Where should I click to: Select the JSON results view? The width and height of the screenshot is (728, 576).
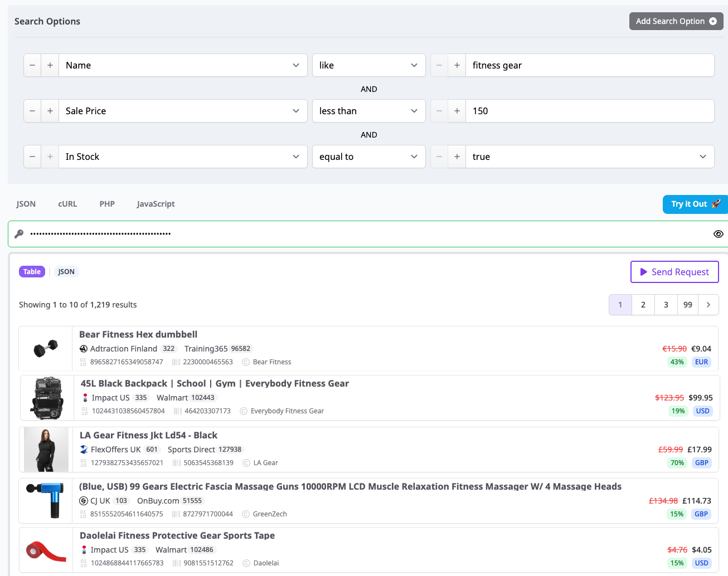(66, 272)
